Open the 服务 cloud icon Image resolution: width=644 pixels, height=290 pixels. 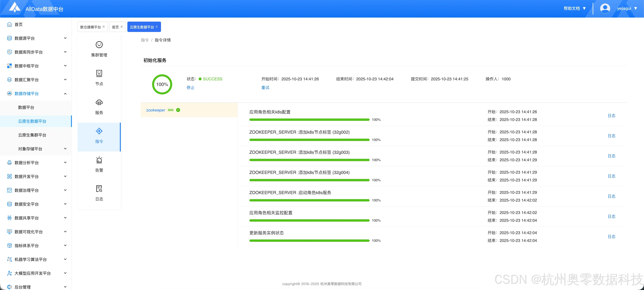99,102
